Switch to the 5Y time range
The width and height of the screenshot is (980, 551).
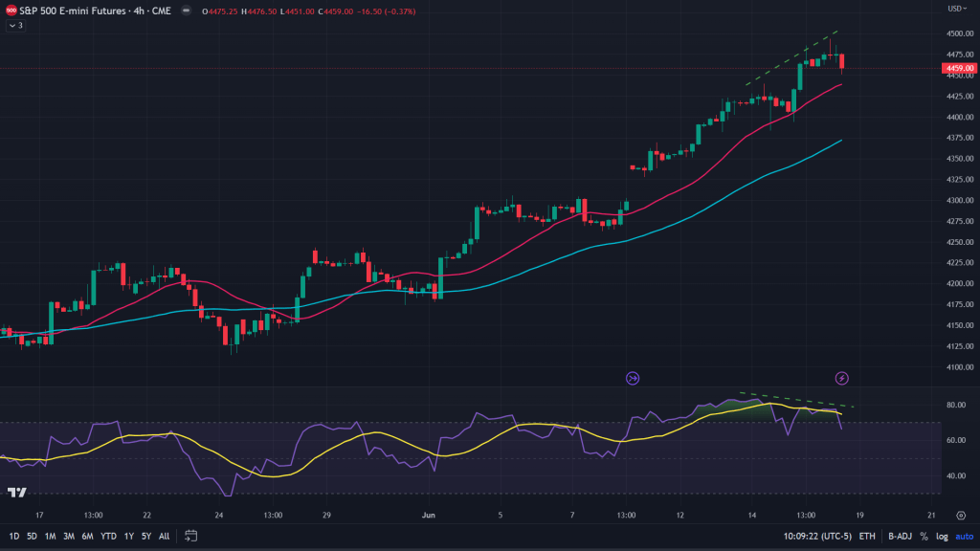tap(145, 536)
